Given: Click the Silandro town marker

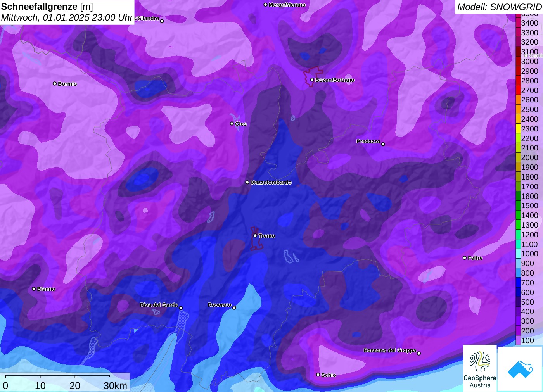Looking at the screenshot, I should (162, 21).
